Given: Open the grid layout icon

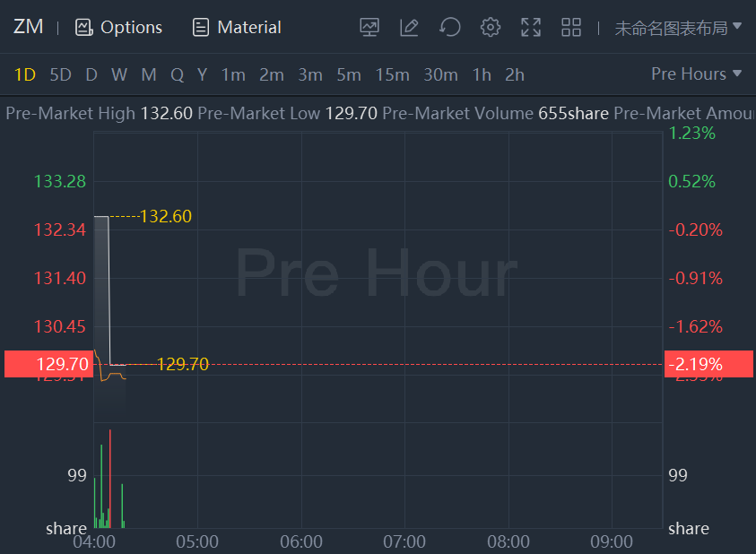Looking at the screenshot, I should click(x=571, y=27).
